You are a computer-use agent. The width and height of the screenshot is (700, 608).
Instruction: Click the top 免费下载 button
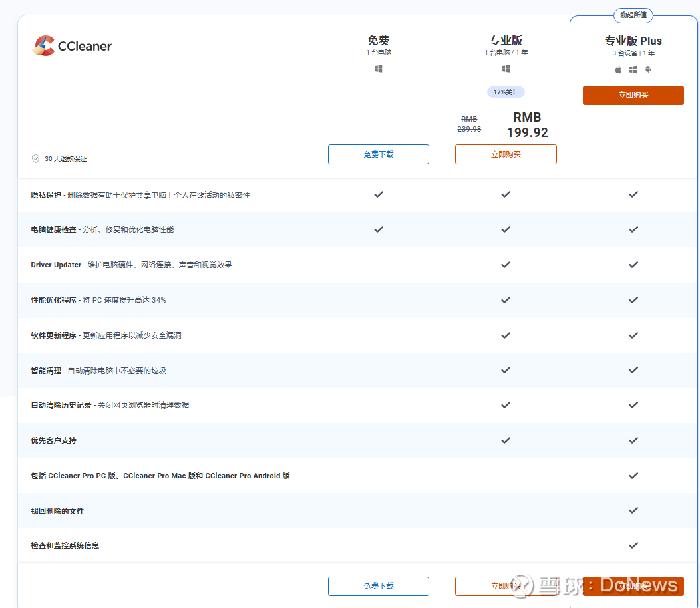[379, 154]
